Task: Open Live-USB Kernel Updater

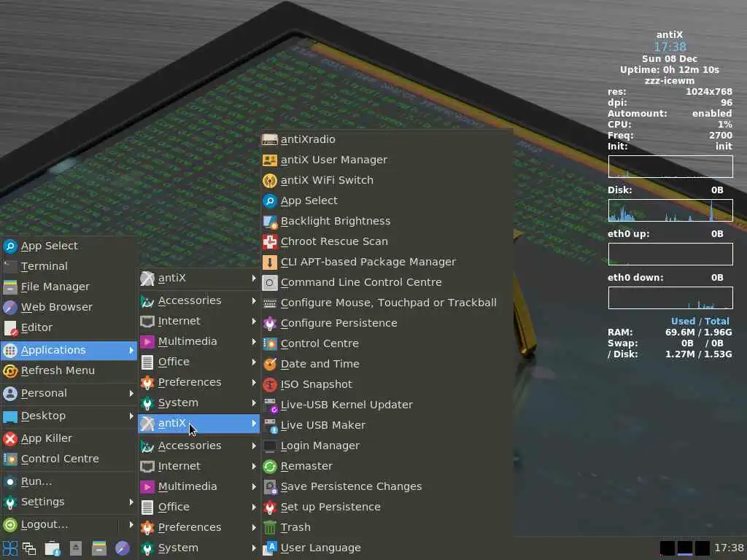Action: click(387, 405)
